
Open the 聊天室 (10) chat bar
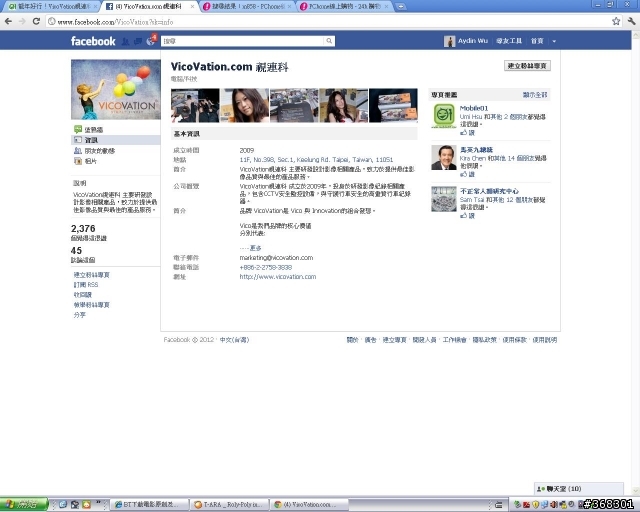pos(579,489)
